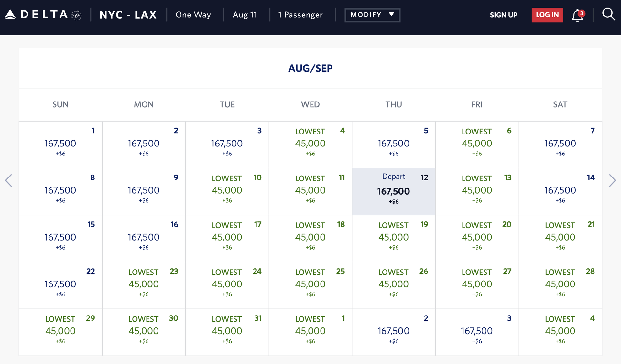The width and height of the screenshot is (621, 364).
Task: Select the Depart cell on August 12
Action: click(x=394, y=191)
